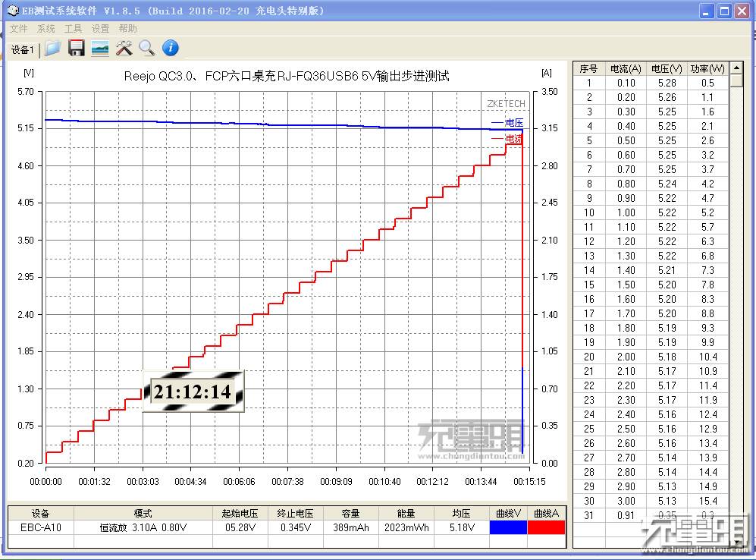
Task: Click the 5.70 voltage axis label
Action: click(x=26, y=91)
